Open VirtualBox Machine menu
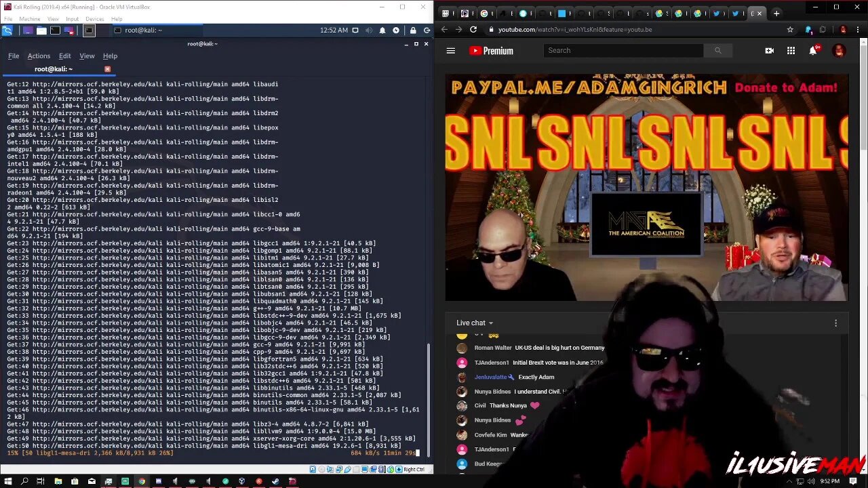Viewport: 868px width, 488px height. pos(29,19)
